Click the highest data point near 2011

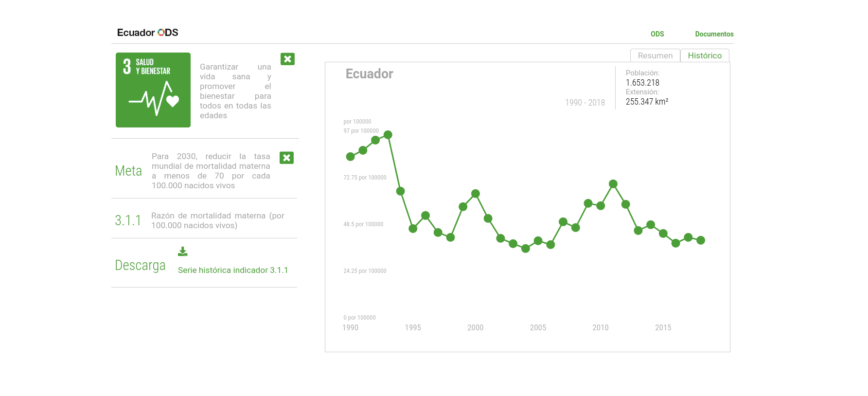pyautogui.click(x=613, y=184)
